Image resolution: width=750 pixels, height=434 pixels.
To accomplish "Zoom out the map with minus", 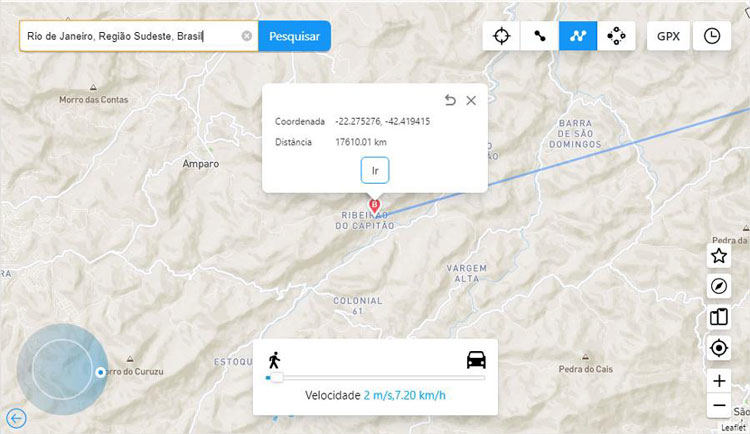I will coord(718,406).
